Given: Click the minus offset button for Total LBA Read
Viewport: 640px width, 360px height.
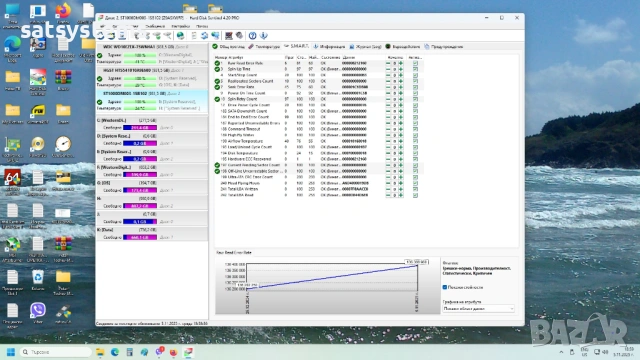Looking at the screenshot, I should tap(388, 195).
